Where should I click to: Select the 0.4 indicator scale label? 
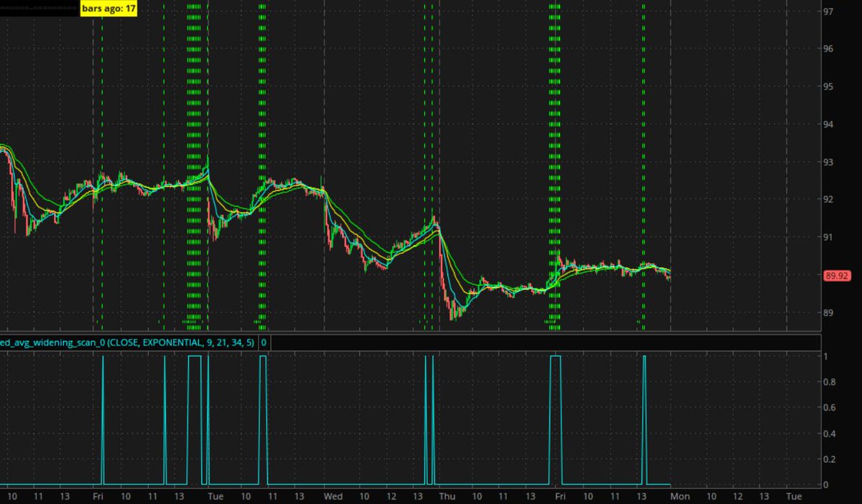(x=830, y=433)
